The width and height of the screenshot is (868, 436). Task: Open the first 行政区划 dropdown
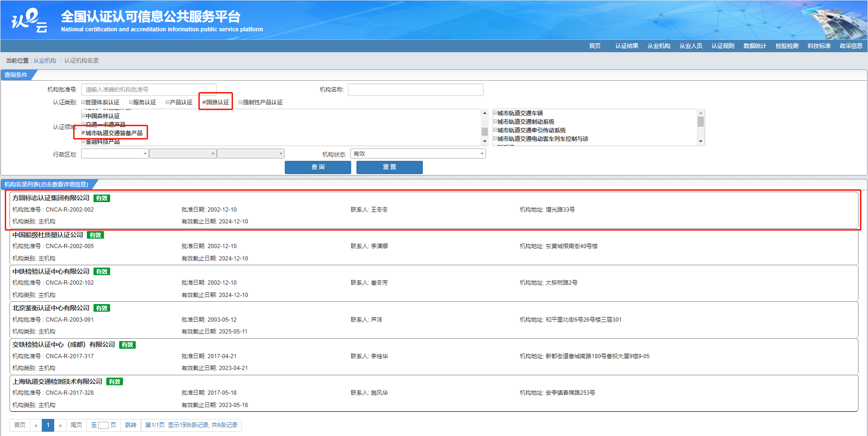coord(115,154)
